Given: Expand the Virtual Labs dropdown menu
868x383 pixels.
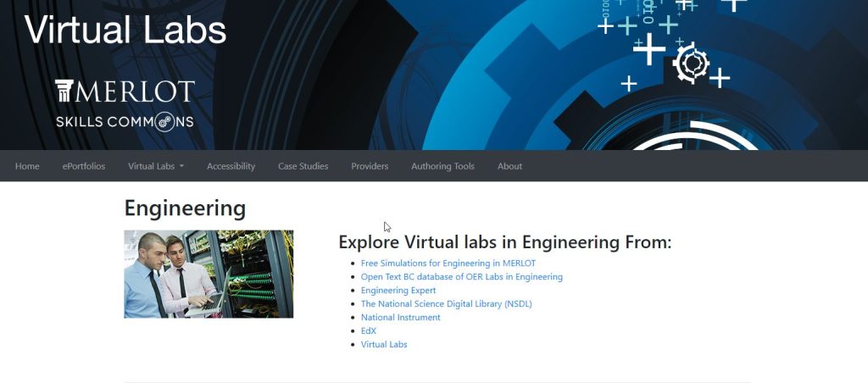Looking at the screenshot, I should point(156,166).
